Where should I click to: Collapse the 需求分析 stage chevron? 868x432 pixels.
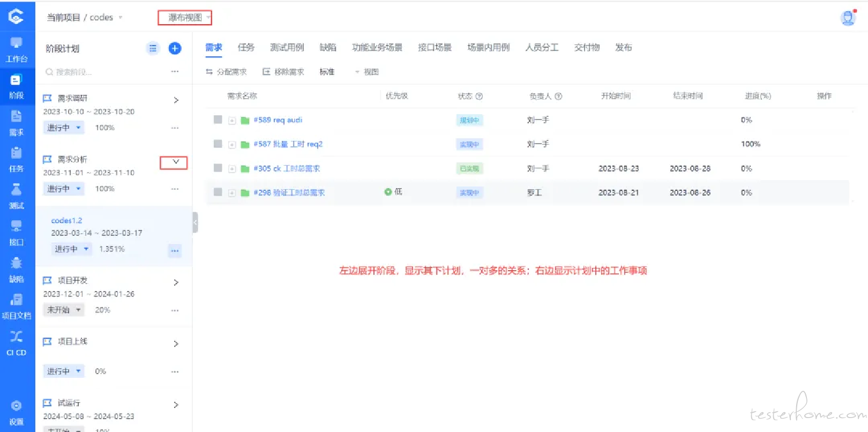tap(175, 161)
